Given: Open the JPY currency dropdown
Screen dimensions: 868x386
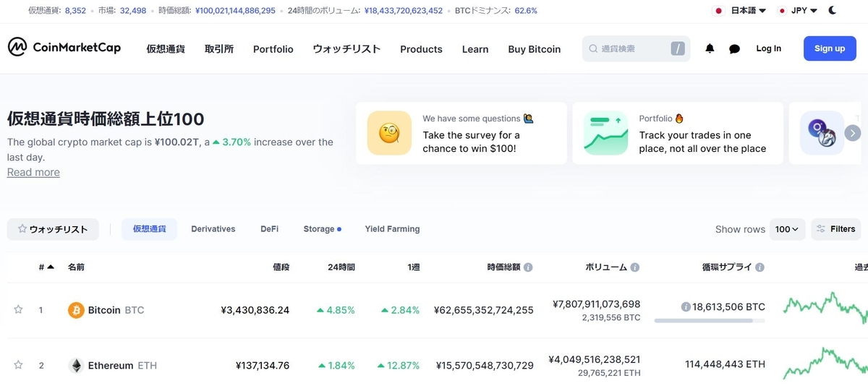Looking at the screenshot, I should coord(798,11).
